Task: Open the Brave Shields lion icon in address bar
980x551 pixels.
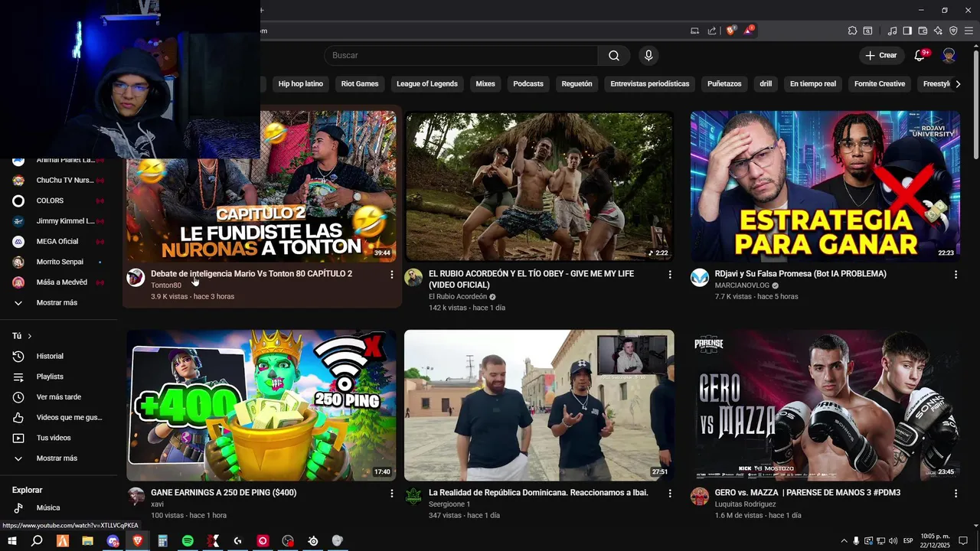Action: point(730,31)
